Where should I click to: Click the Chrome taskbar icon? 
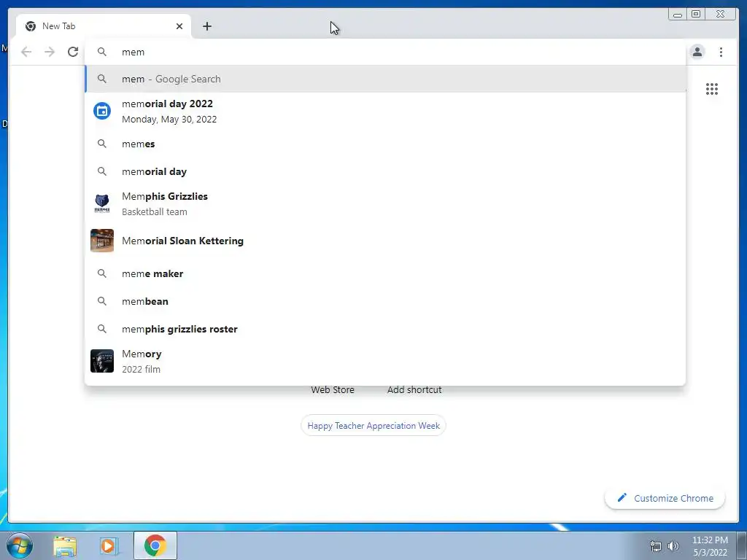click(x=155, y=545)
